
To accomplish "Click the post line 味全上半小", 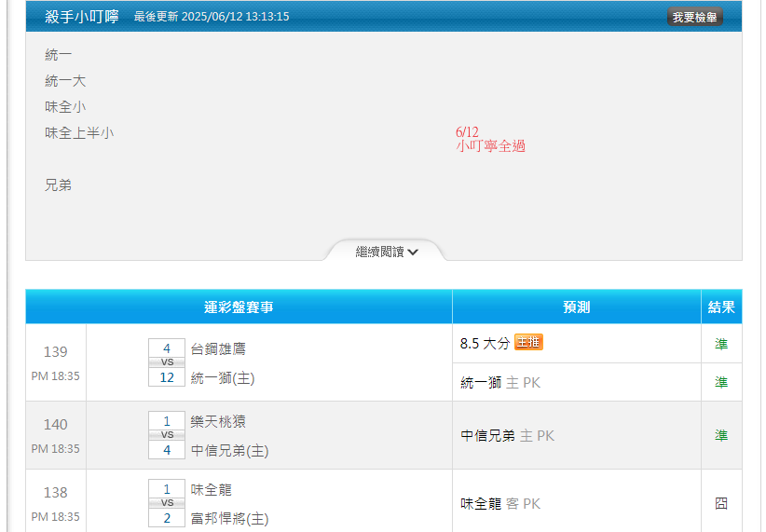I will (x=79, y=133).
